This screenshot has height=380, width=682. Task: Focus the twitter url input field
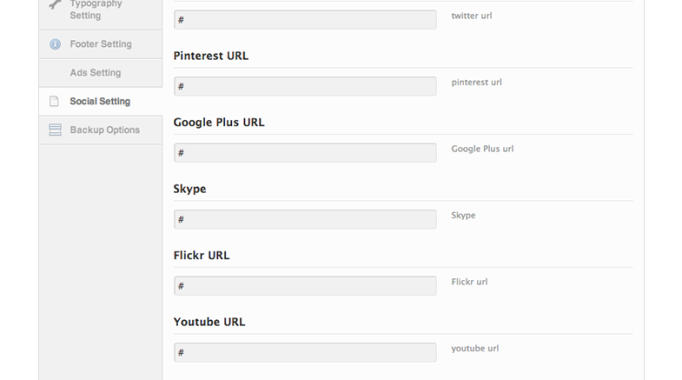(x=305, y=20)
